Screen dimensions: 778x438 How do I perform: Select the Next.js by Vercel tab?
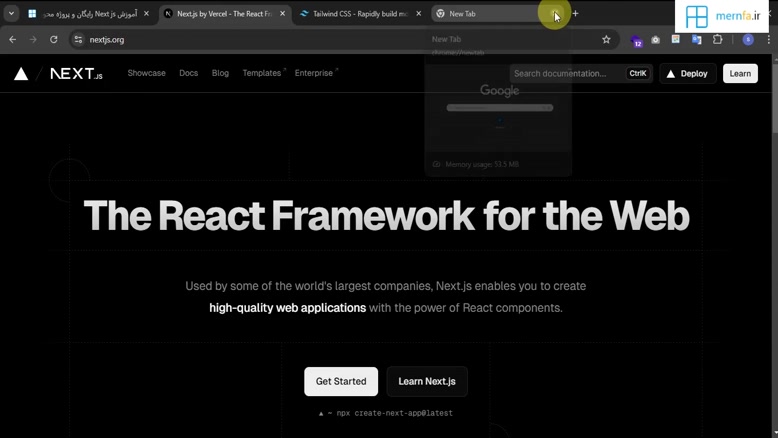click(225, 14)
